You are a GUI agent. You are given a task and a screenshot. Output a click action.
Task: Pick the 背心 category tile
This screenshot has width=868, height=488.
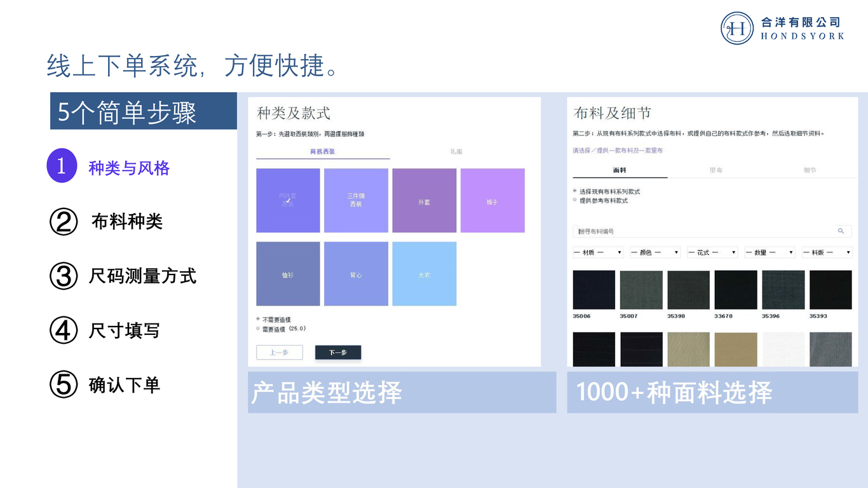356,274
